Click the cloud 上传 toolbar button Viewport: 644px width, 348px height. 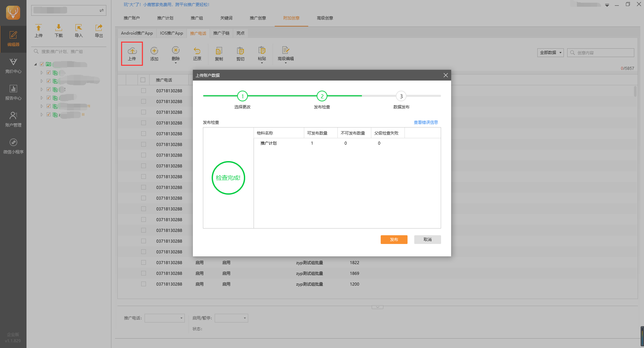132,54
